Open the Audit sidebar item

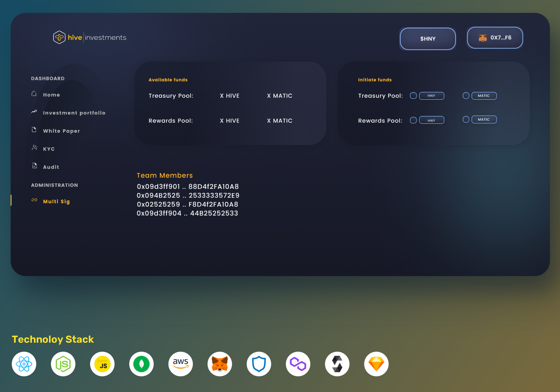point(51,167)
